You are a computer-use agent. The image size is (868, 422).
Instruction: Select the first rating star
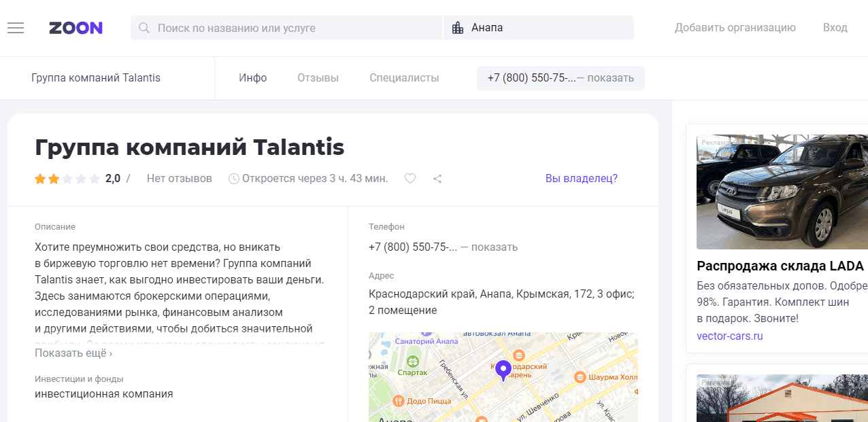[x=39, y=178]
